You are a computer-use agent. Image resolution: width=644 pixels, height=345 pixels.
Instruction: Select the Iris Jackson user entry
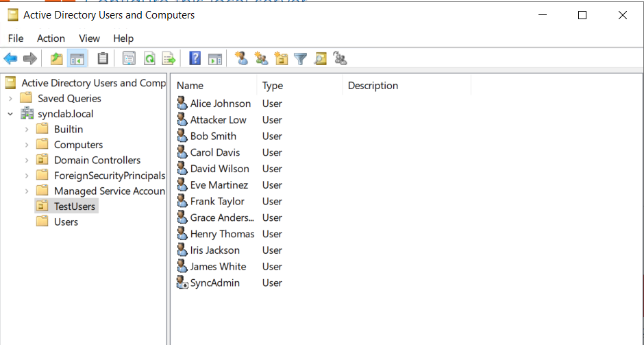coord(215,250)
